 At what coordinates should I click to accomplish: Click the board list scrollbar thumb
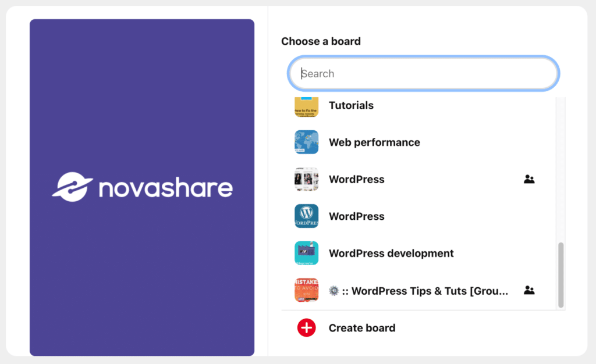click(560, 275)
